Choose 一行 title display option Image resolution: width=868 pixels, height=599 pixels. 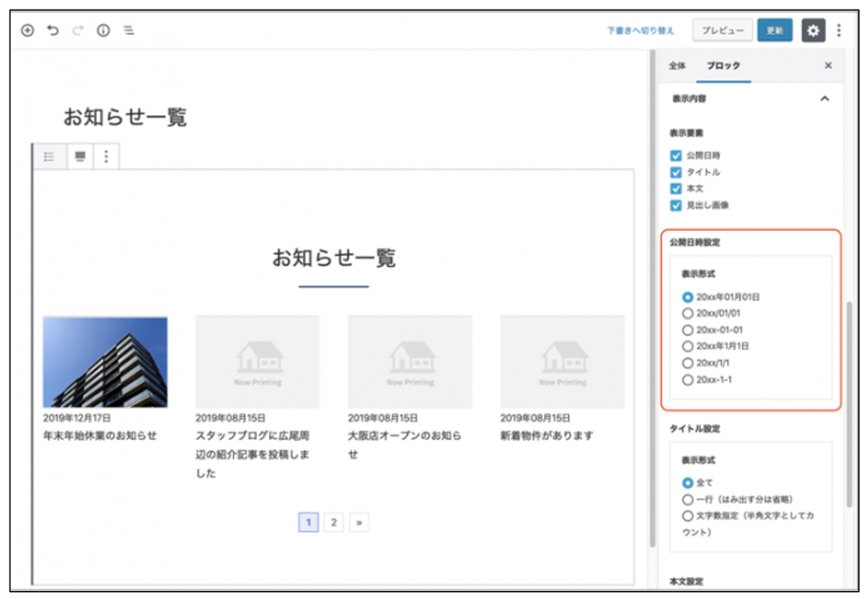(688, 499)
